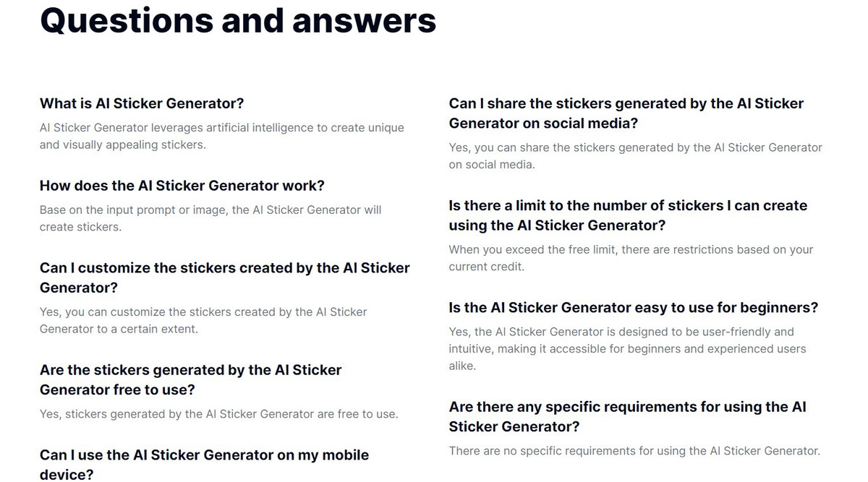Click the answer confirming sharing on social media
This screenshot has height=482, width=868.
[x=635, y=155]
